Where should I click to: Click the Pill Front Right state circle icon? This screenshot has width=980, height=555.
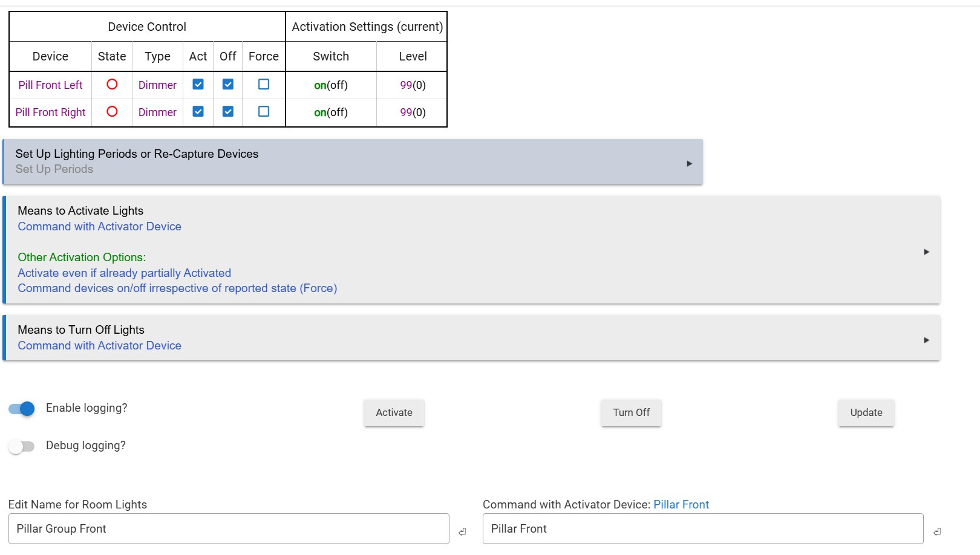point(112,112)
